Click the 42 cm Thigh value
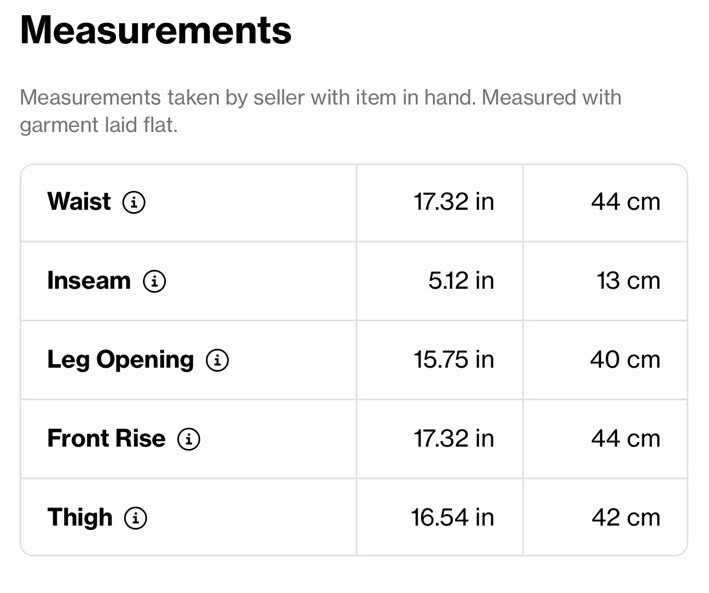The height and width of the screenshot is (593, 709). [x=626, y=518]
